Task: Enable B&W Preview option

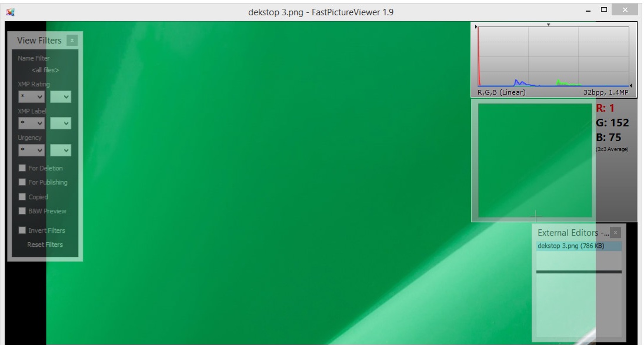Action: tap(23, 210)
